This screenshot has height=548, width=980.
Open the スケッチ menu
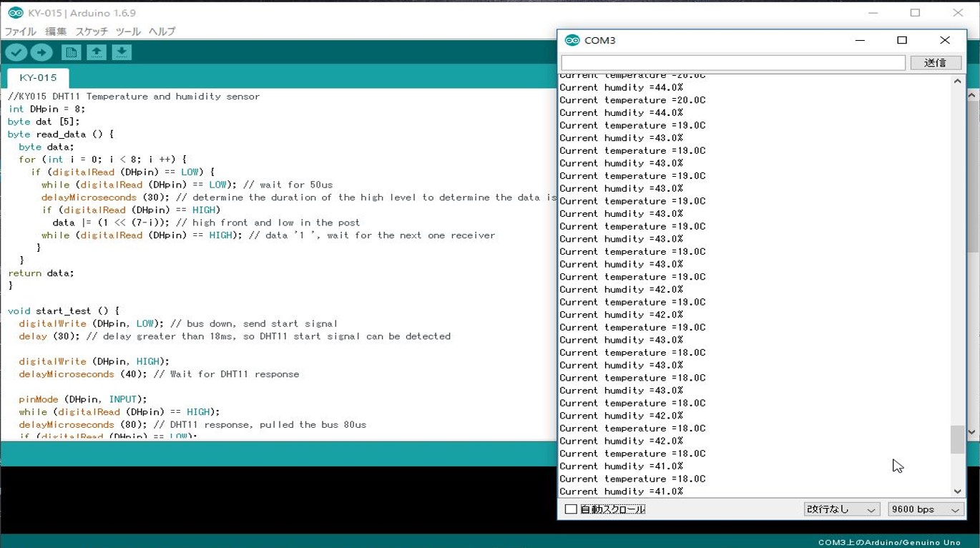click(x=92, y=31)
